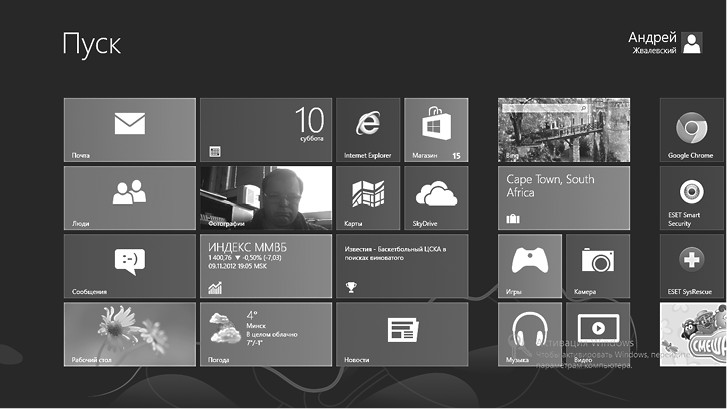Viewport: 727px width, 409px height.
Task: Open the Люди people tile
Action: pos(130,198)
